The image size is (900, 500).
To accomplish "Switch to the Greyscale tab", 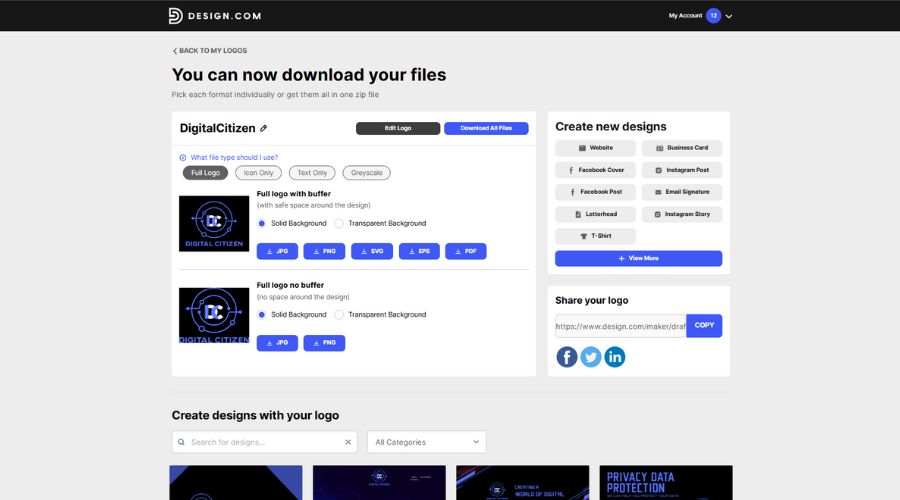I will tap(367, 173).
